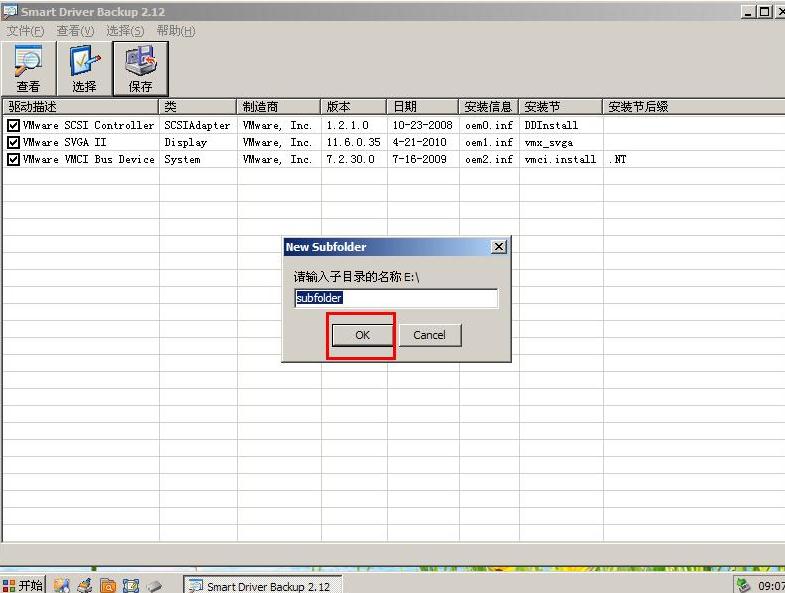This screenshot has height=593, width=785.
Task: Sort by the 日期 column header
Action: click(423, 107)
